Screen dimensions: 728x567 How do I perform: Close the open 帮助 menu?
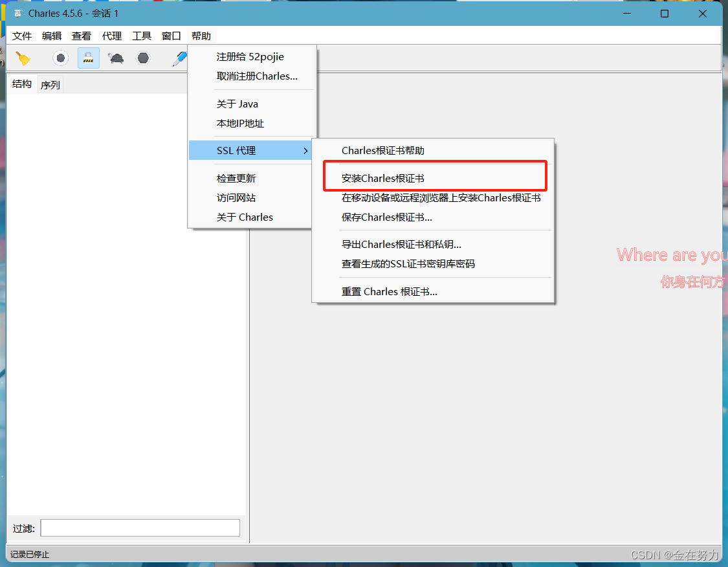(x=201, y=36)
